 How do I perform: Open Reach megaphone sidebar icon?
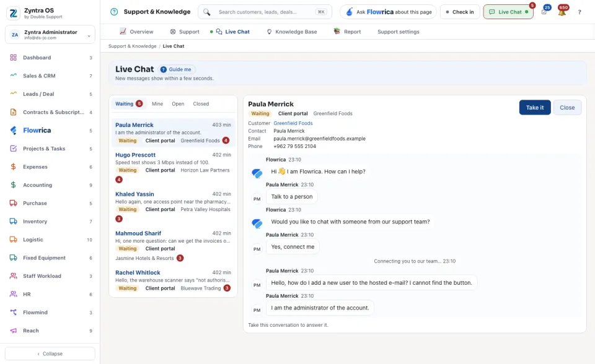pyautogui.click(x=13, y=331)
